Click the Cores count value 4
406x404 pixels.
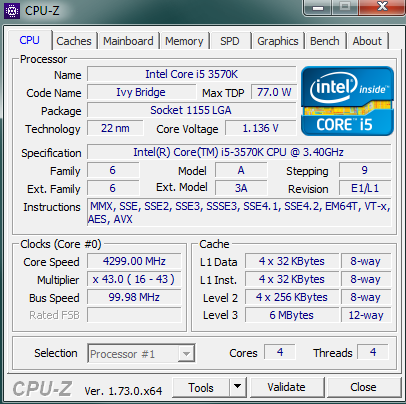[280, 352]
